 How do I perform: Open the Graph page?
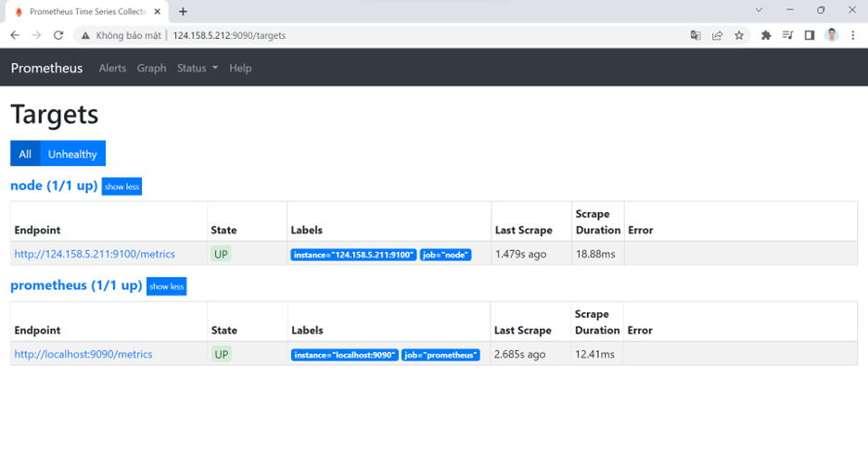click(x=152, y=68)
